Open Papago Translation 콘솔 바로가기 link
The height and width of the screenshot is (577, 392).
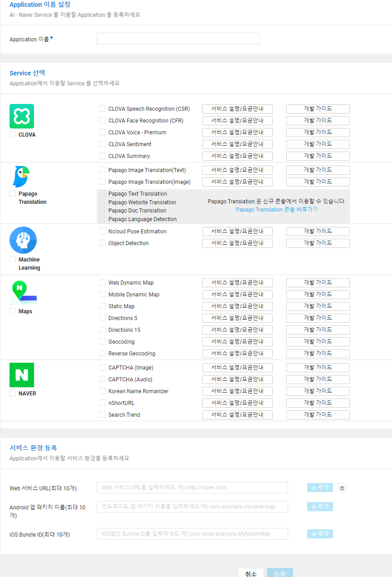coord(277,210)
